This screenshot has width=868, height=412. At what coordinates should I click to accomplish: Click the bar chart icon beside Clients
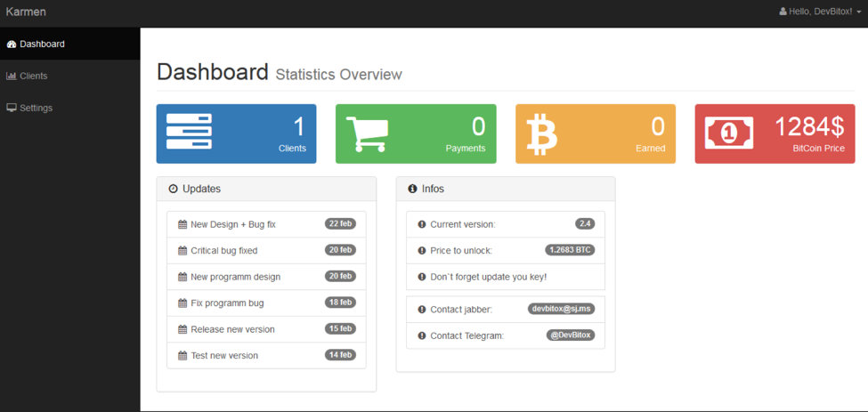[x=12, y=77]
